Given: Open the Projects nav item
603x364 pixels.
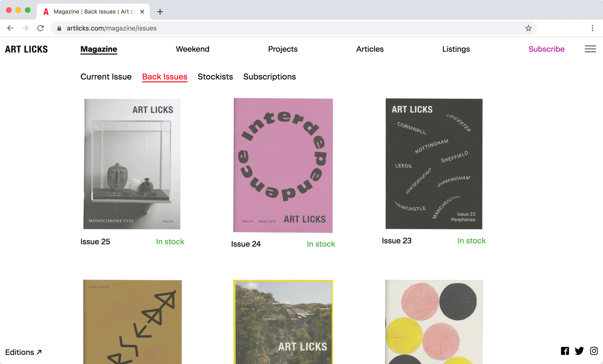Looking at the screenshot, I should tap(283, 49).
